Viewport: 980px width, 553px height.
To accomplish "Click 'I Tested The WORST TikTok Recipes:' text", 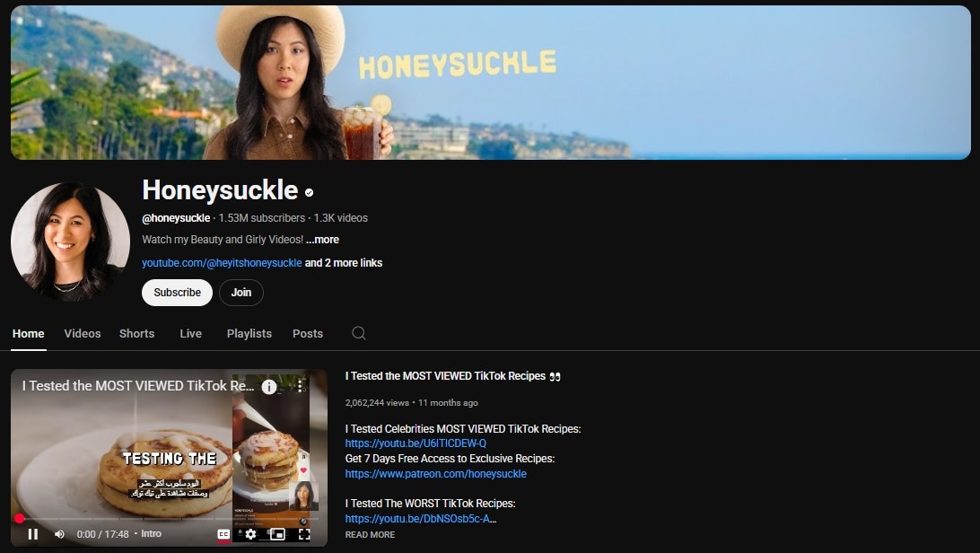I will [x=430, y=504].
